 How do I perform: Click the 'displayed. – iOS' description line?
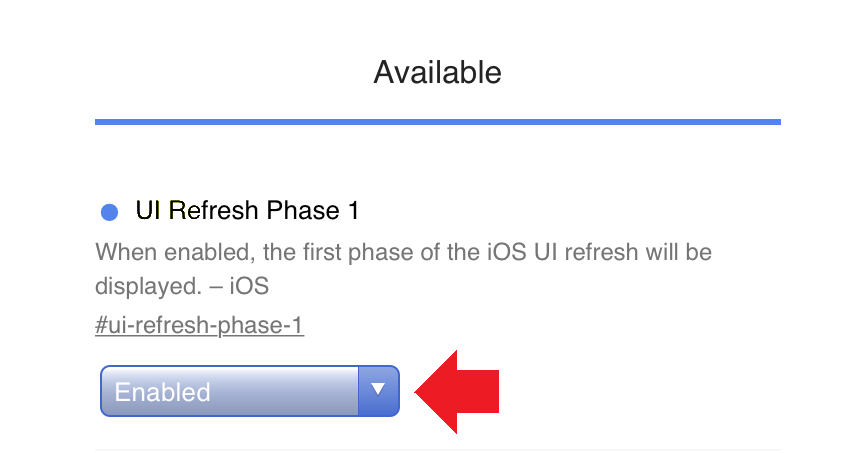click(182, 287)
